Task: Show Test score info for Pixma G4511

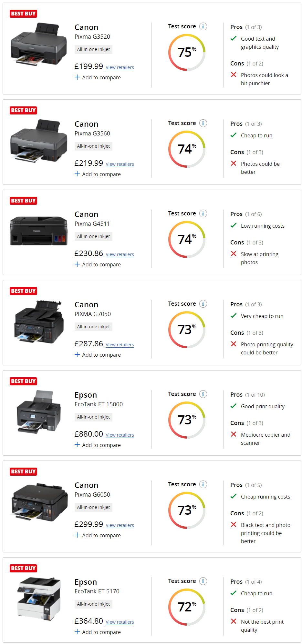Action: 203,213
